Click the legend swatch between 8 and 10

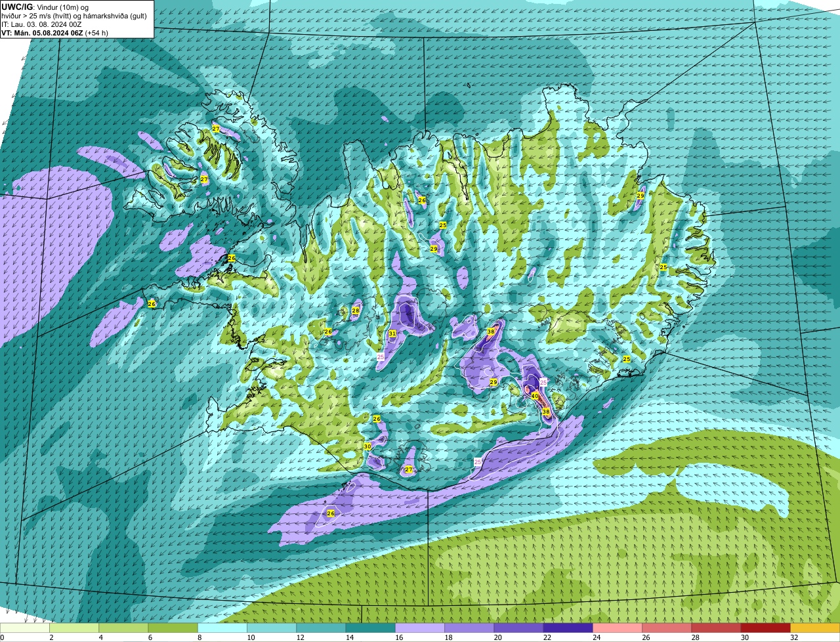[x=222, y=628]
